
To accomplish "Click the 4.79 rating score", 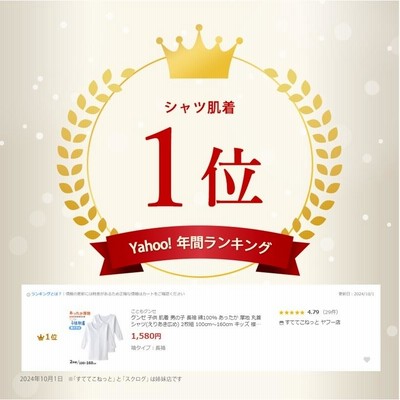I will (313, 312).
